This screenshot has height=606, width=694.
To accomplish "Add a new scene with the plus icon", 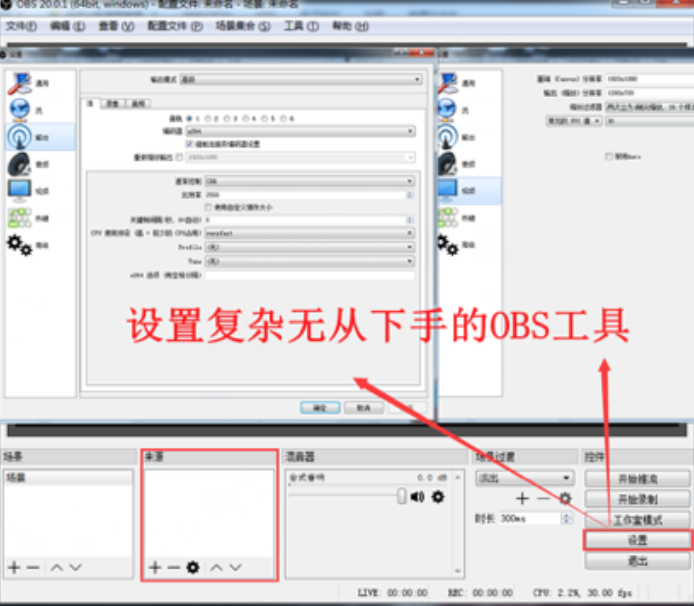I will pyautogui.click(x=14, y=567).
